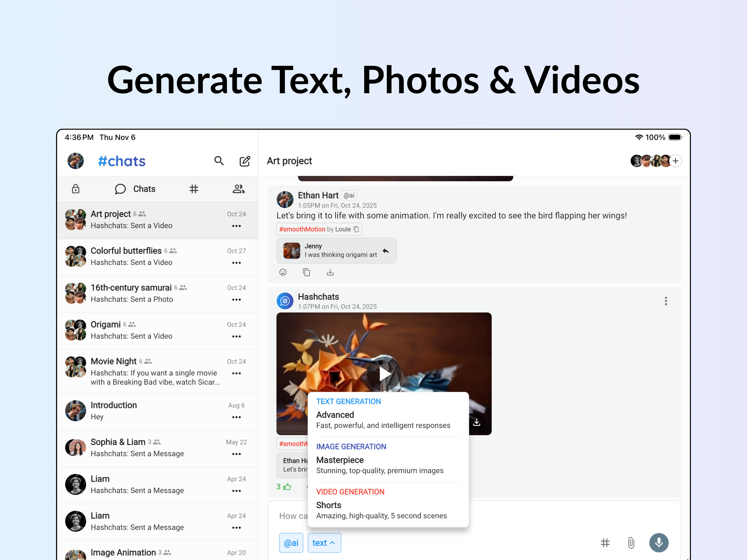Download the origami bird video
This screenshot has width=747, height=560.
(x=477, y=422)
